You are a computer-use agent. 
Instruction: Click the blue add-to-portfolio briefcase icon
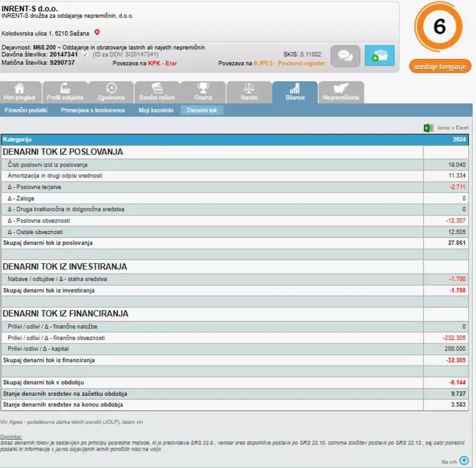[x=380, y=56]
